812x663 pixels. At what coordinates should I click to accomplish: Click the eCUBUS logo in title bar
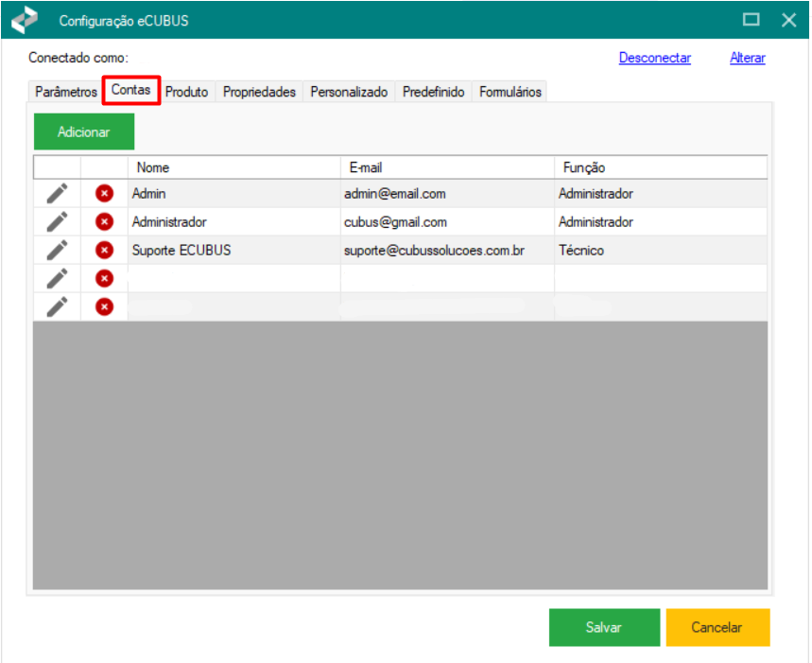coord(25,20)
